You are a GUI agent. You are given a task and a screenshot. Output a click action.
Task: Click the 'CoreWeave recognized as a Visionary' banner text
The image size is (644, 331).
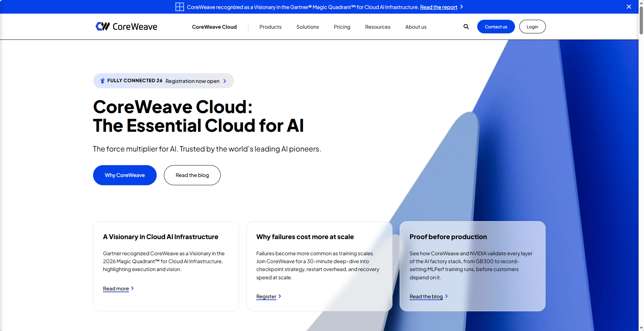(303, 7)
